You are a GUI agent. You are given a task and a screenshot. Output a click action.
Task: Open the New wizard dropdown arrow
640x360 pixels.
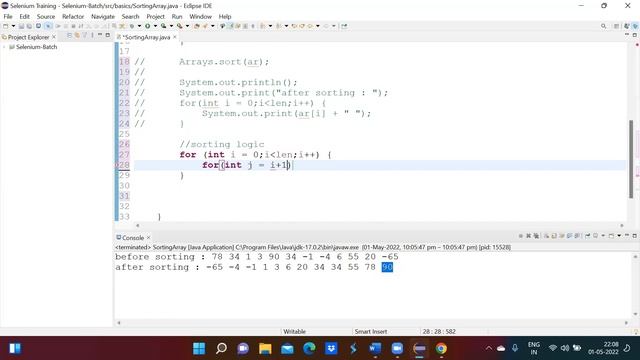click(x=13, y=26)
